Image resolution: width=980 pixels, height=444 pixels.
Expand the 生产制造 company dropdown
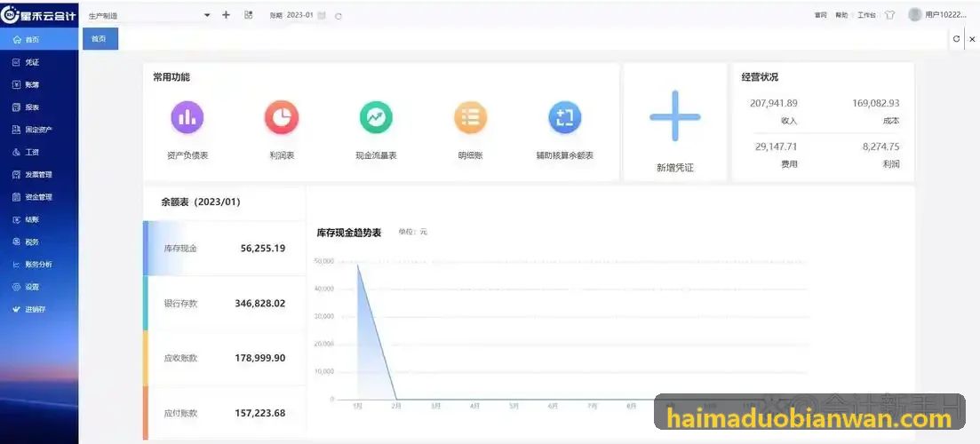148,15
